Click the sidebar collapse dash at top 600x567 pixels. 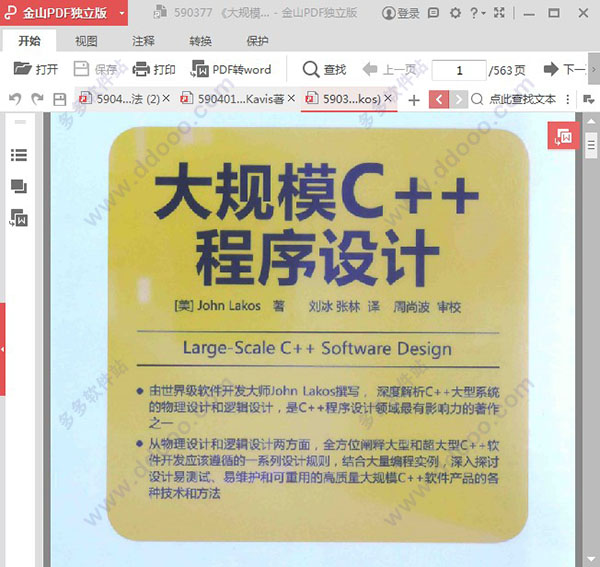click(x=20, y=122)
